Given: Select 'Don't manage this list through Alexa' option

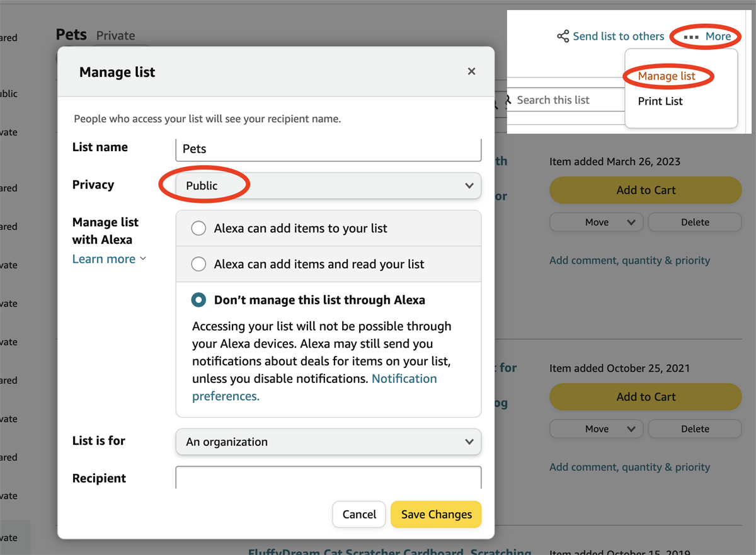Looking at the screenshot, I should point(199,300).
